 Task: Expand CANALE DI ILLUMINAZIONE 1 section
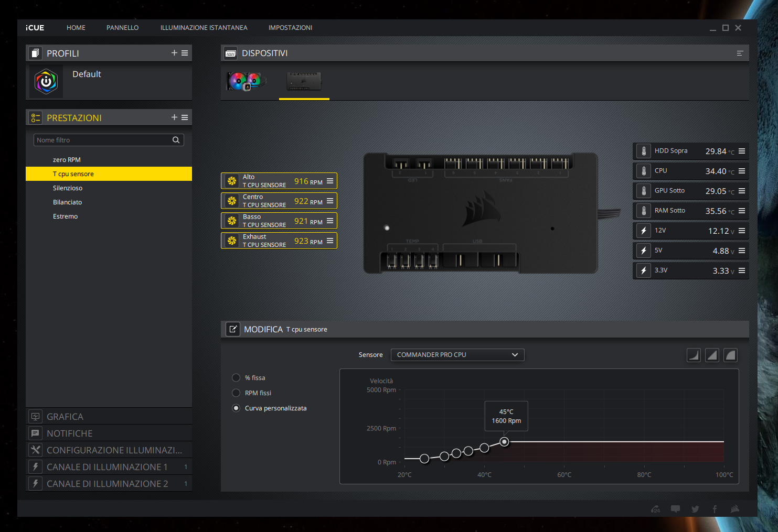(109, 467)
